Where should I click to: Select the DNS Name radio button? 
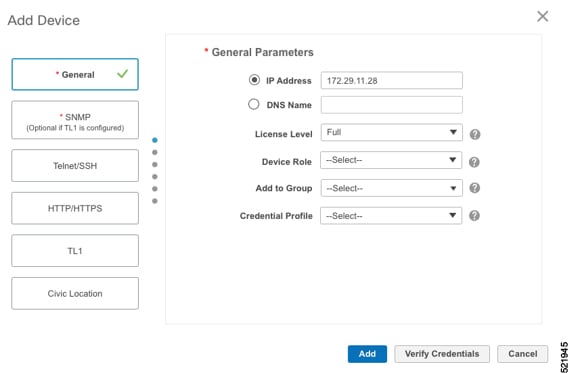[x=254, y=104]
